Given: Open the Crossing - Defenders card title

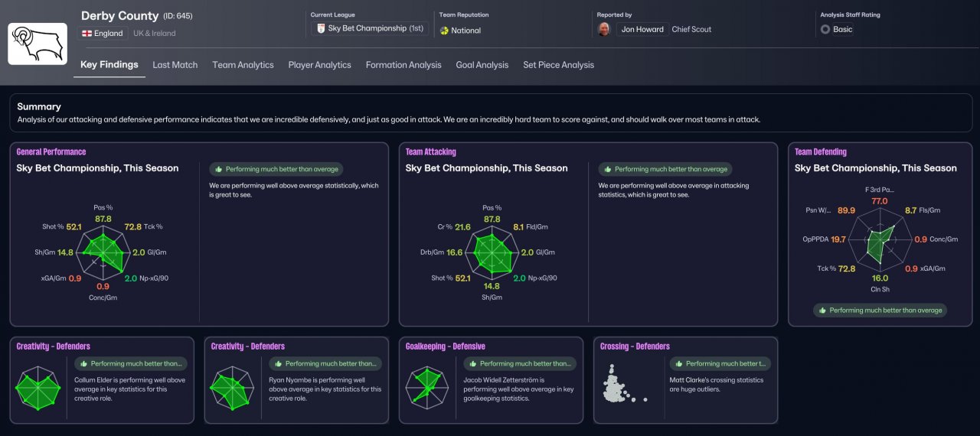Looking at the screenshot, I should [635, 347].
